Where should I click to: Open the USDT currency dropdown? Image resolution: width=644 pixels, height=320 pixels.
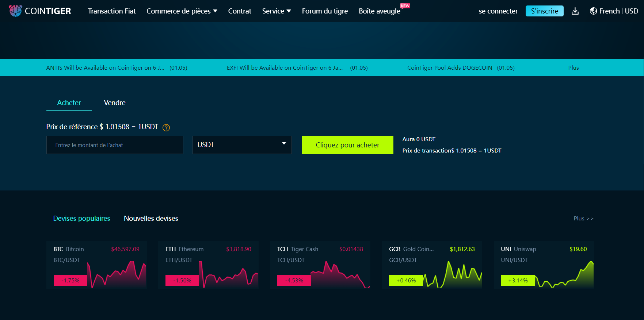(242, 145)
